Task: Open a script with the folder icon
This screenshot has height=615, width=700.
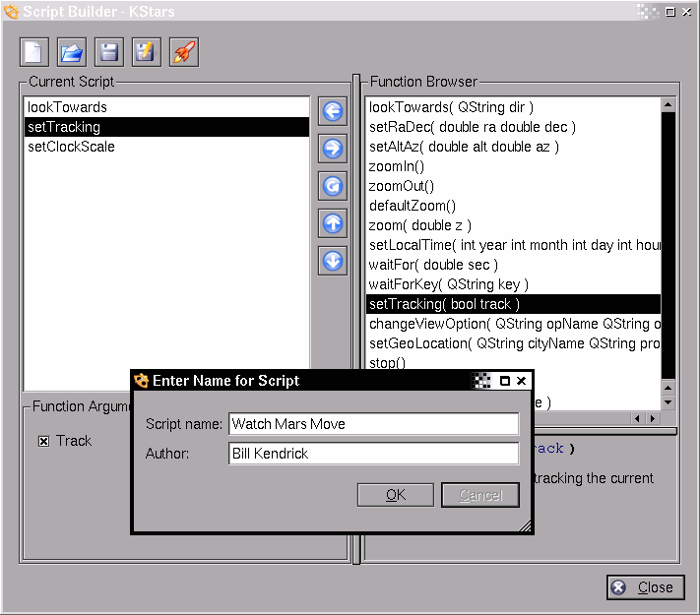Action: pos(71,52)
